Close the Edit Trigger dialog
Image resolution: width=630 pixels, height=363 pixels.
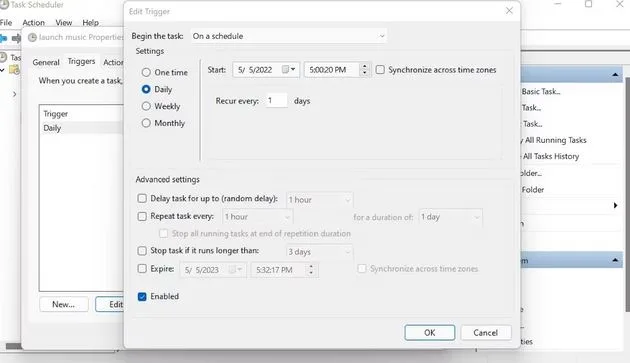509,11
